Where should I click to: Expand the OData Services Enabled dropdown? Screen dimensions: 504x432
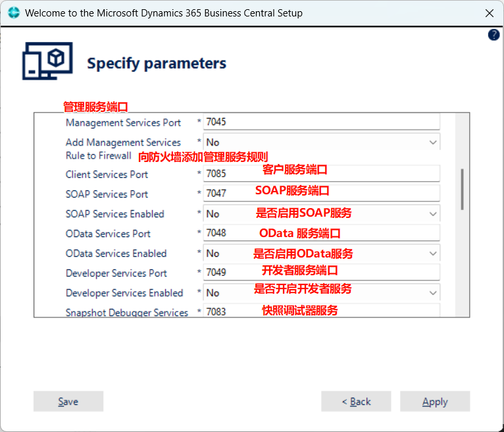coord(322,253)
